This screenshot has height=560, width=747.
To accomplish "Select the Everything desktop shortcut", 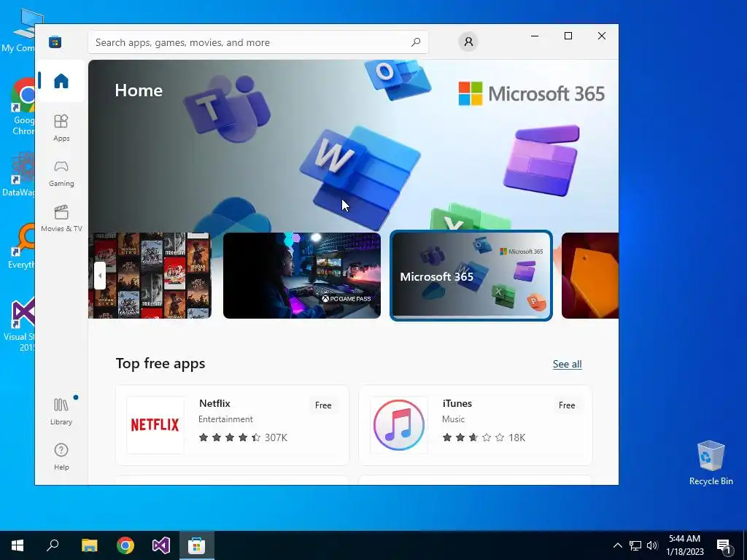I will [21, 245].
